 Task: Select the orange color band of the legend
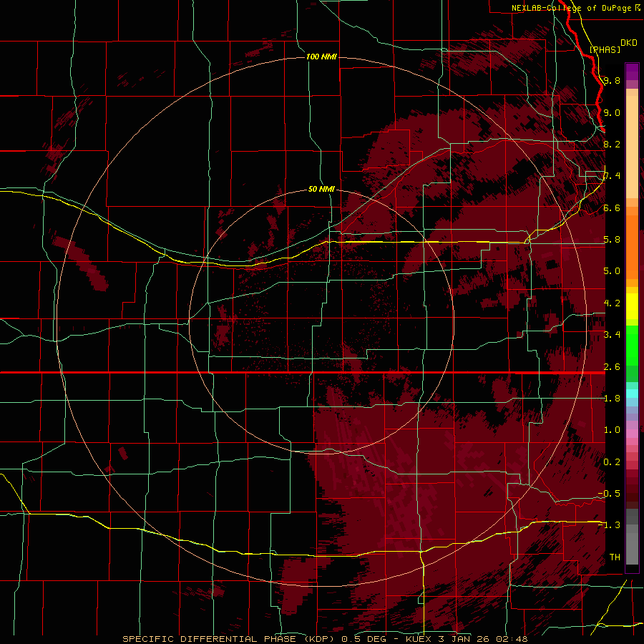(632, 247)
